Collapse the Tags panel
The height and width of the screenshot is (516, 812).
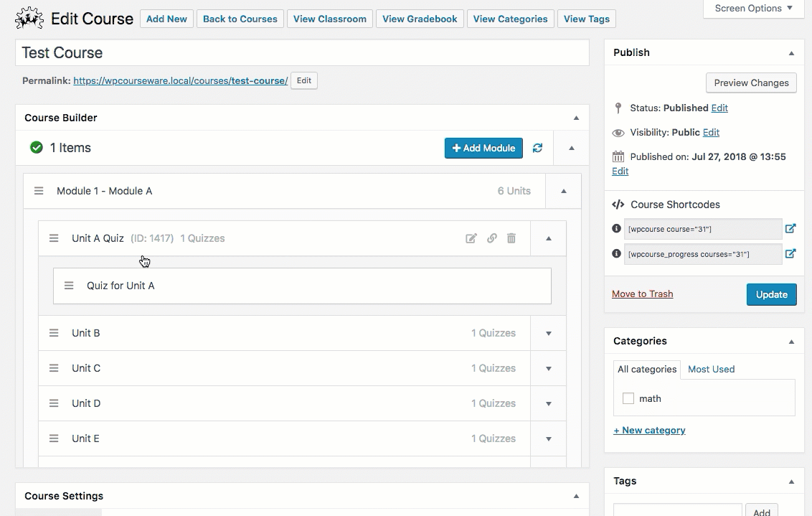point(791,482)
